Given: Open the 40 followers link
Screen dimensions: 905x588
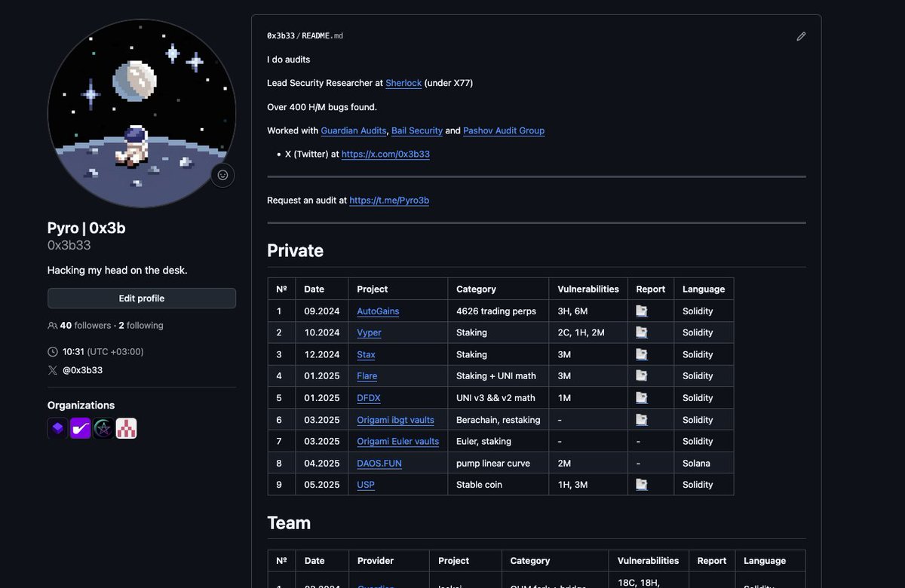Looking at the screenshot, I should coord(85,326).
